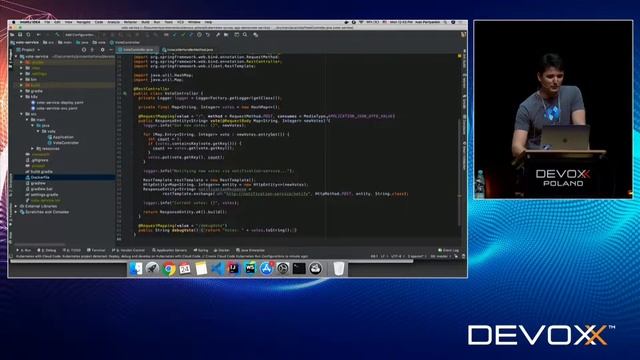Expand the gradle folder arrow
The image size is (640, 360).
point(21,91)
